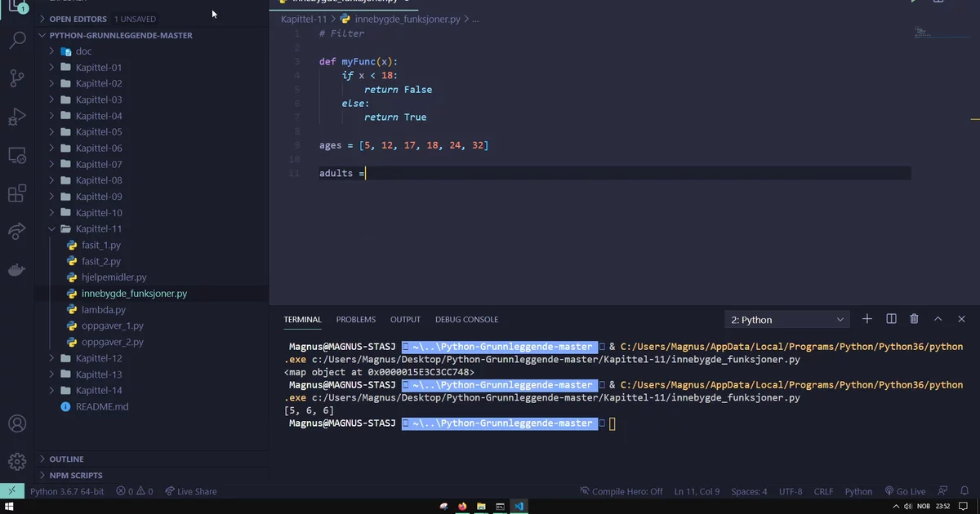The width and height of the screenshot is (980, 514).
Task: Open the Extensions view
Action: tap(16, 193)
